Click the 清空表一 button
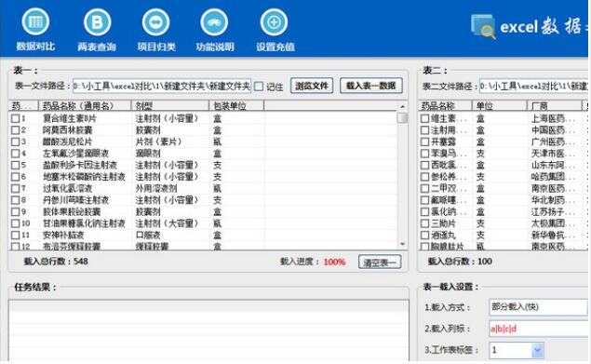591x364 pixels. coord(380,263)
